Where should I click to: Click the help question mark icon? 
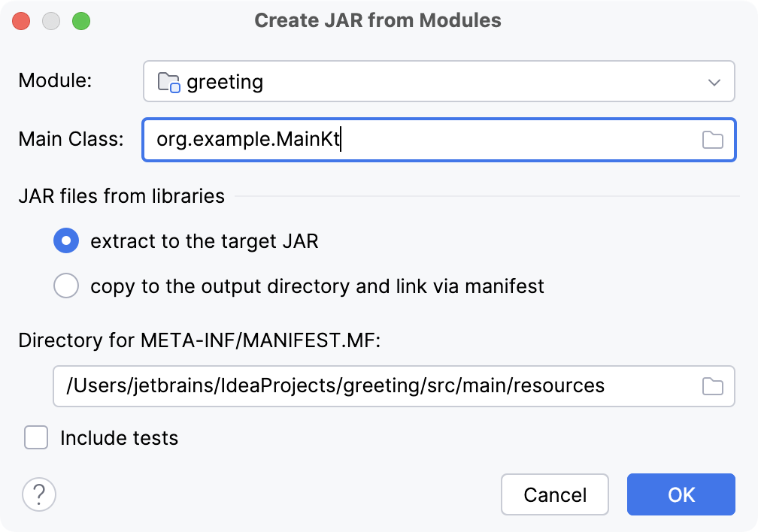[x=39, y=494]
